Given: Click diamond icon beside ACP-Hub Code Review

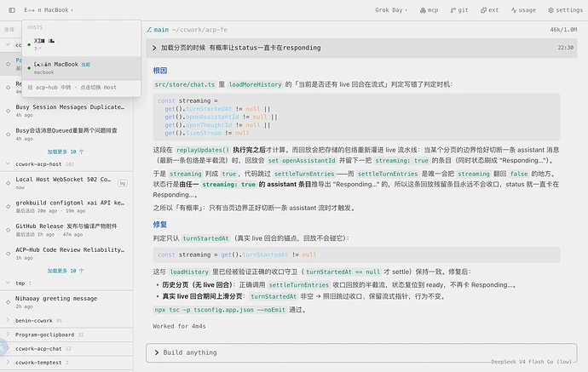Looking at the screenshot, I should (9, 254).
